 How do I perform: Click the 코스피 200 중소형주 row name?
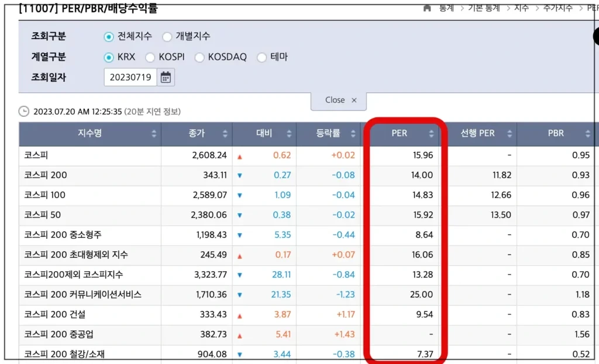[63, 235]
